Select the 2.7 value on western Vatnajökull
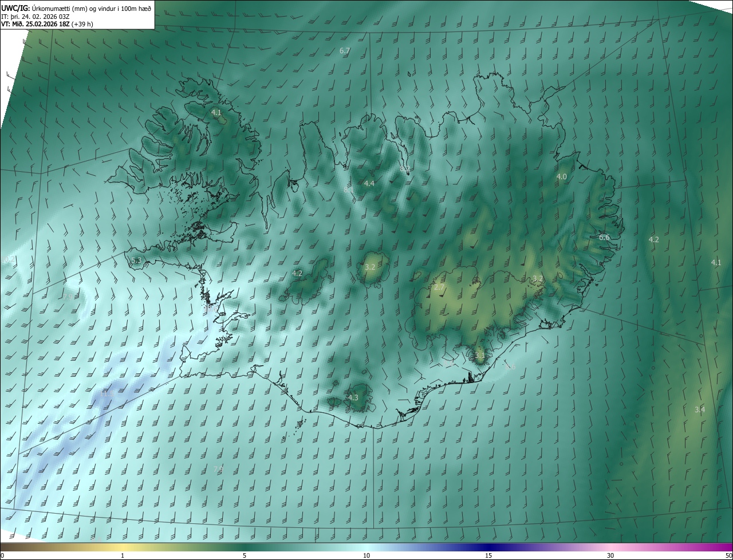 pos(439,287)
